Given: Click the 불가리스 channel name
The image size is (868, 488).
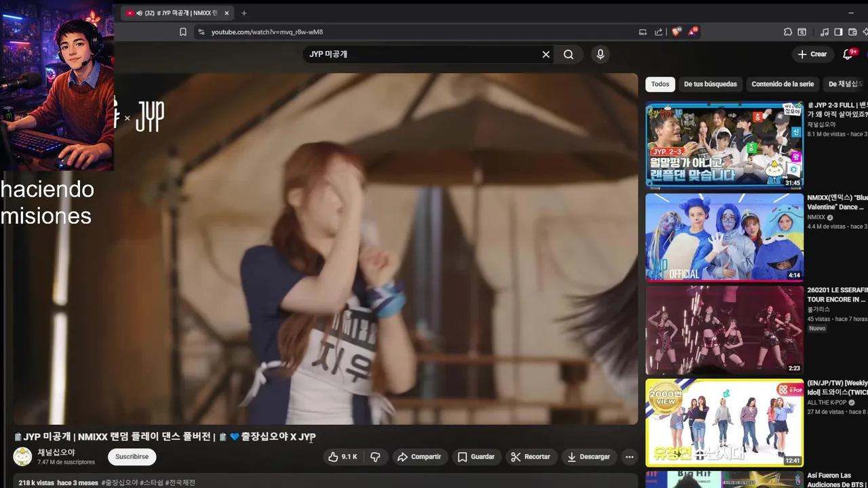Looking at the screenshot, I should [818, 309].
